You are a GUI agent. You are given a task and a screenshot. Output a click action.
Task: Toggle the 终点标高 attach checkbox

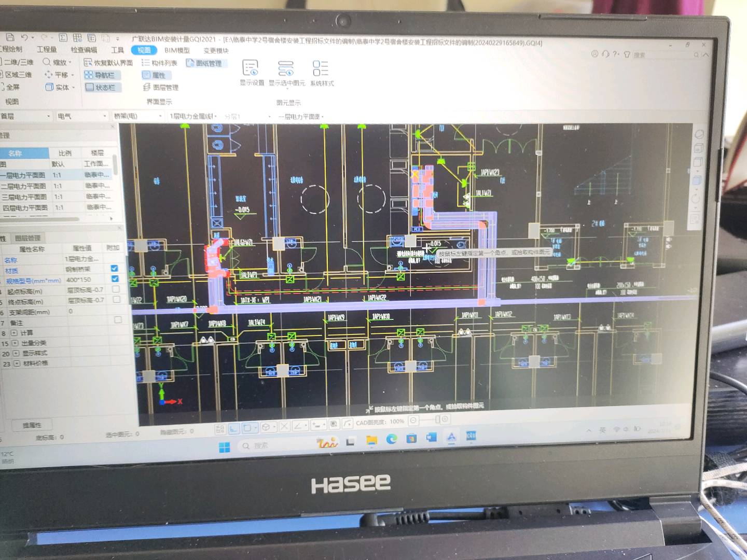point(116,299)
